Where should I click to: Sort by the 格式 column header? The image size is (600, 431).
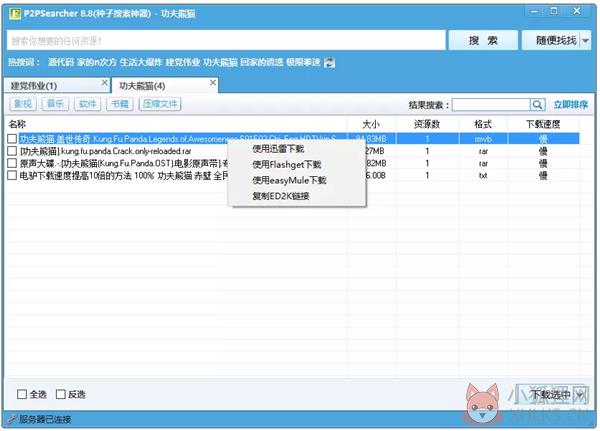[x=483, y=124]
